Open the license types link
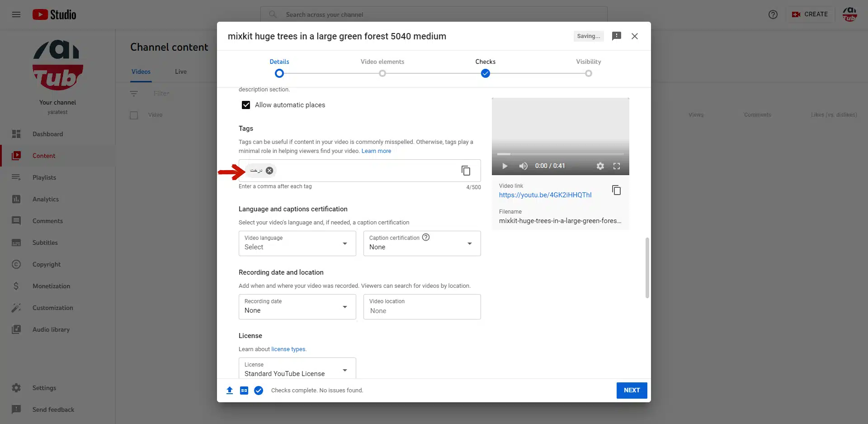 point(288,349)
